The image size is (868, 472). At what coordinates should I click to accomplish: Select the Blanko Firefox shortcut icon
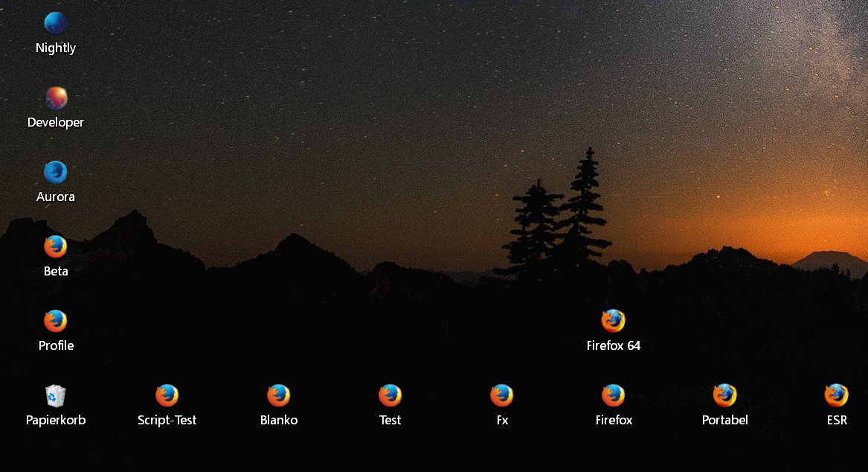(x=278, y=395)
